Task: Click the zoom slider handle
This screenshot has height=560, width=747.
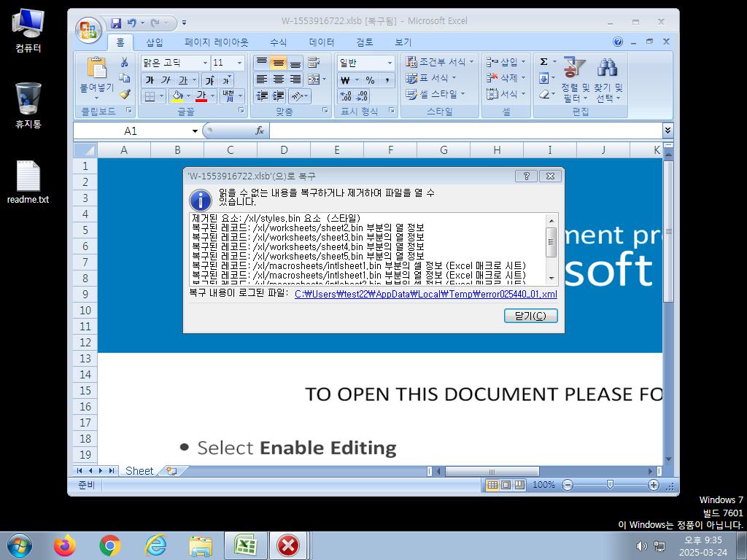Action: point(610,485)
